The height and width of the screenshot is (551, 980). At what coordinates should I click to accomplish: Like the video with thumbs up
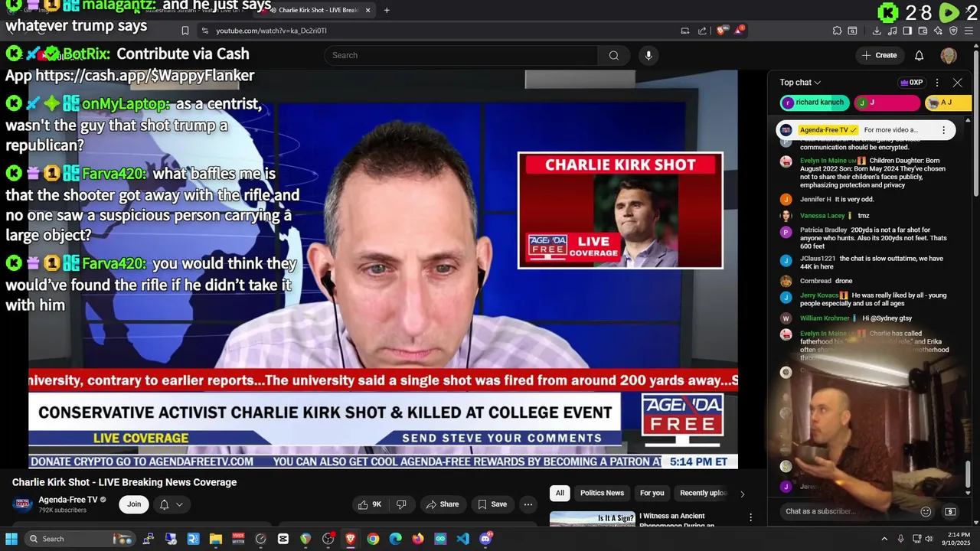tap(370, 504)
